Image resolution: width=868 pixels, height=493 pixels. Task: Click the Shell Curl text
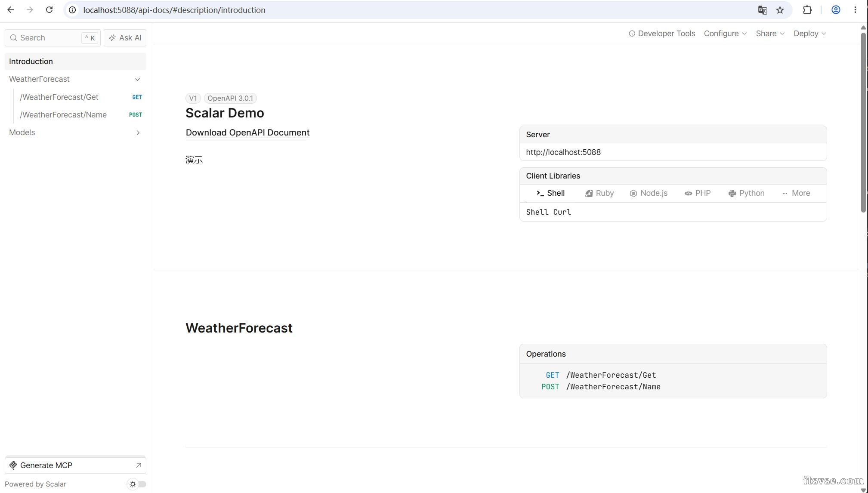pyautogui.click(x=548, y=212)
